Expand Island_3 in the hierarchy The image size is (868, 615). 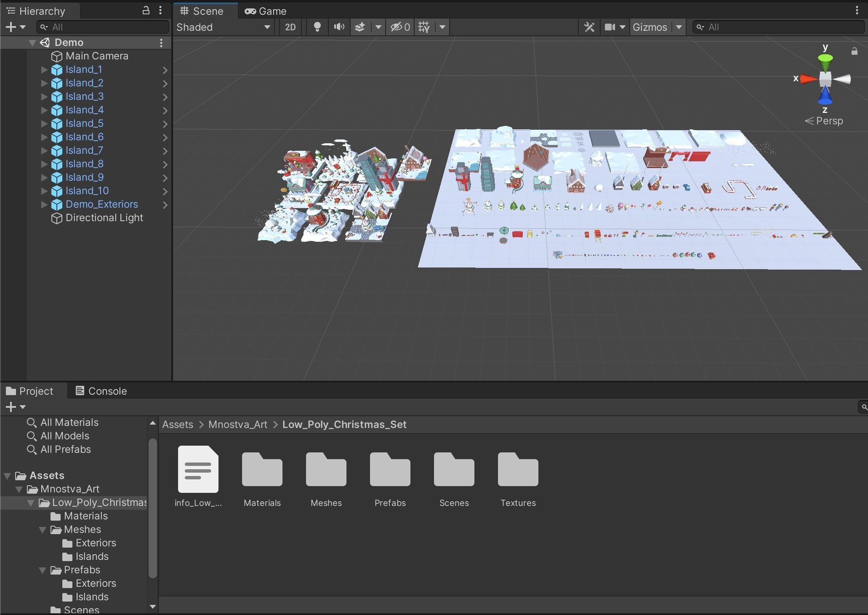click(x=44, y=96)
